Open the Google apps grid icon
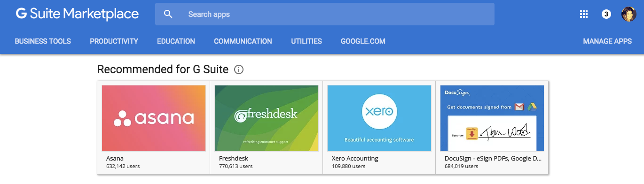 (584, 14)
